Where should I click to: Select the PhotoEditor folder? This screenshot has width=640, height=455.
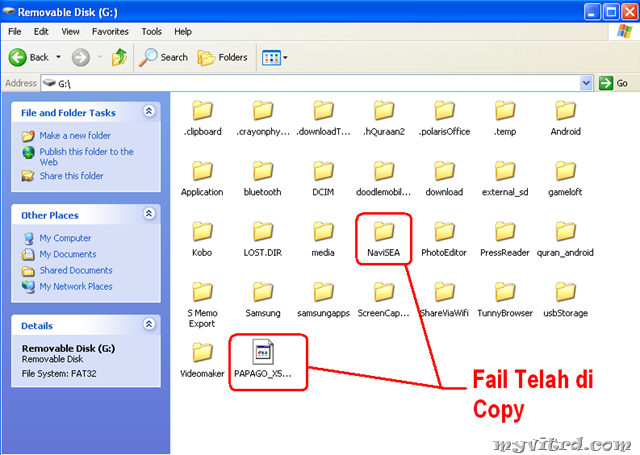[444, 239]
